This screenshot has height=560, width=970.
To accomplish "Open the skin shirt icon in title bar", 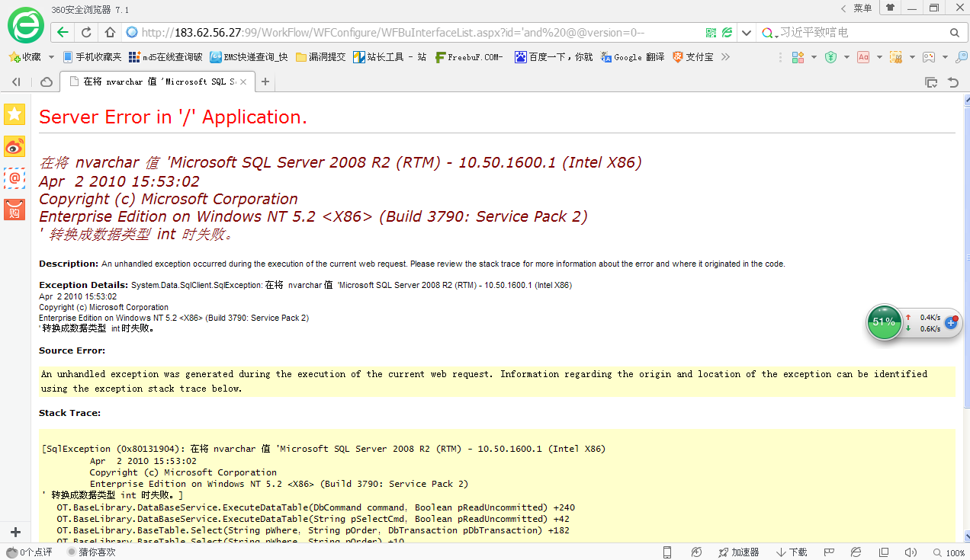I will tap(890, 8).
